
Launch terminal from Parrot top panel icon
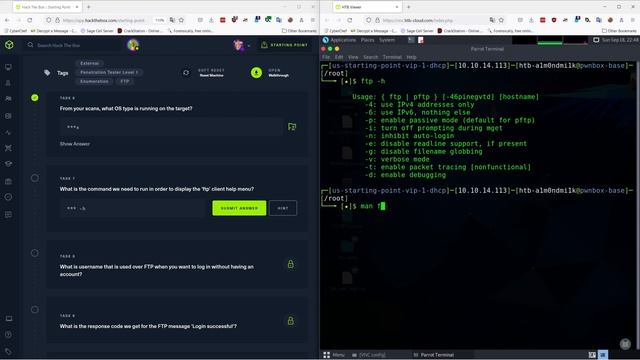411,40
